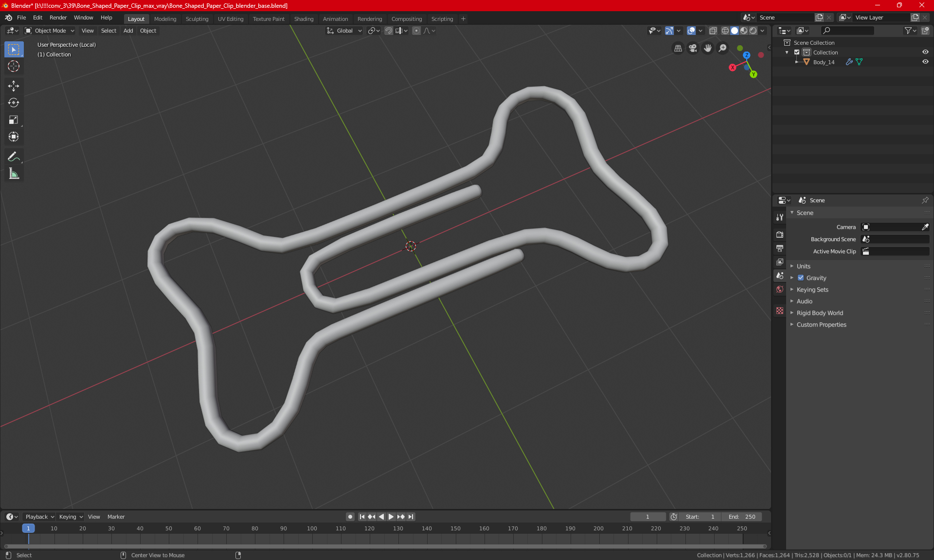This screenshot has height=560, width=934.
Task: Toggle camera view in viewport
Action: click(x=693, y=48)
